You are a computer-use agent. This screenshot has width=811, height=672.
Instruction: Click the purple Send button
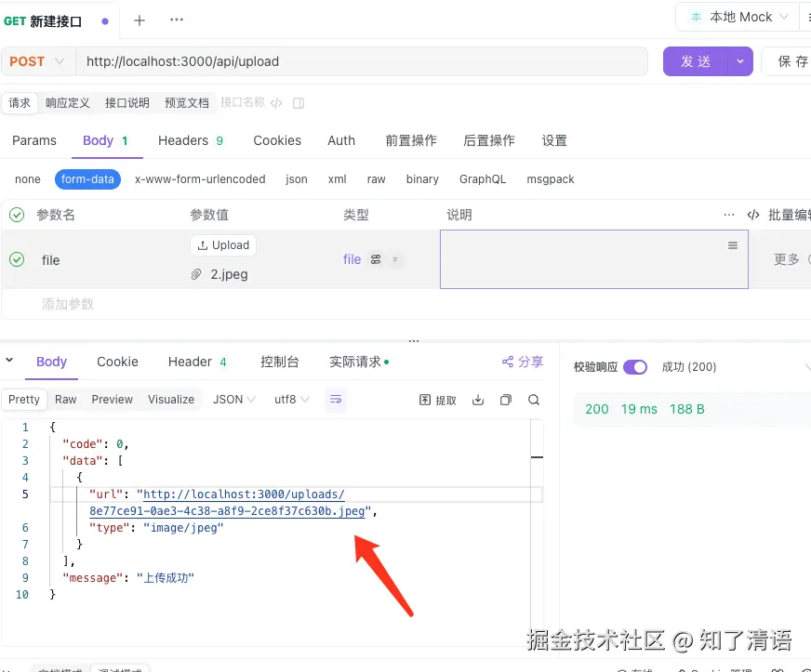pos(695,61)
